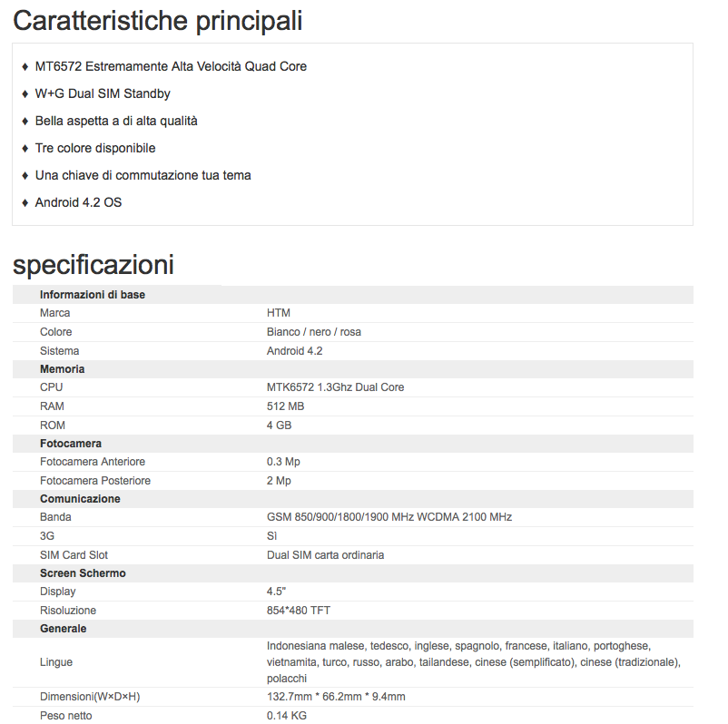
Task: Click the 'Fotocamera' section header row
Action: [x=71, y=444]
